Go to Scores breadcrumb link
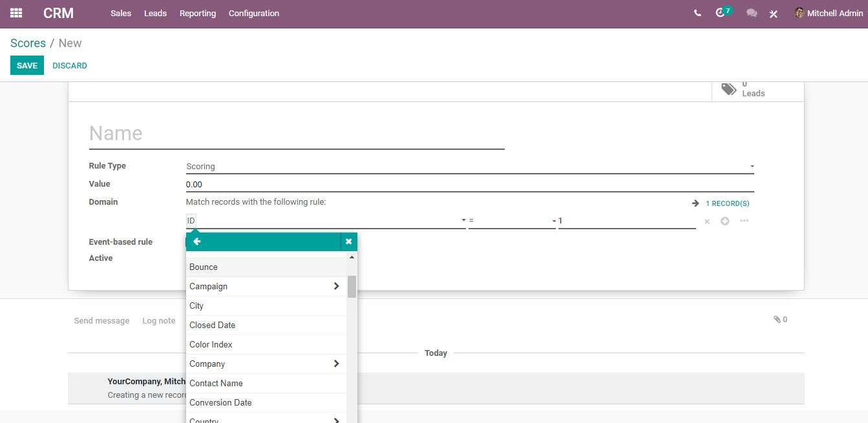Viewport: 868px width, 423px height. pos(28,43)
